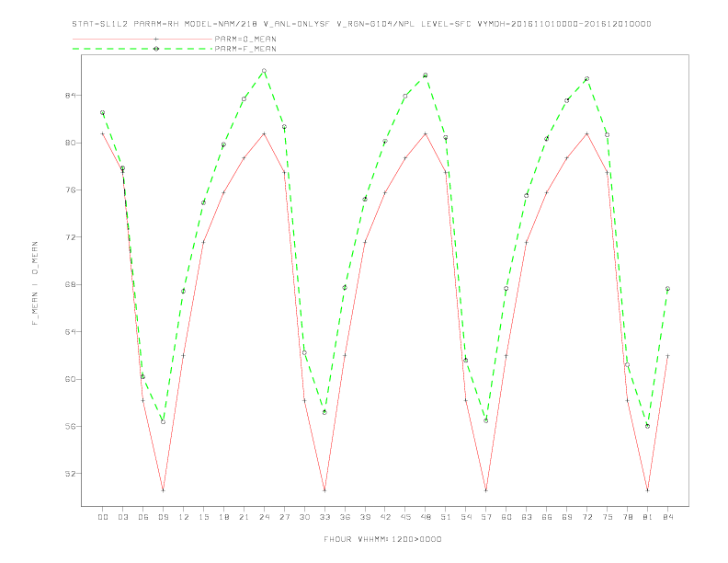The height and width of the screenshot is (563, 728).
Task: Click x-axis tick label 39
Action: tap(365, 517)
